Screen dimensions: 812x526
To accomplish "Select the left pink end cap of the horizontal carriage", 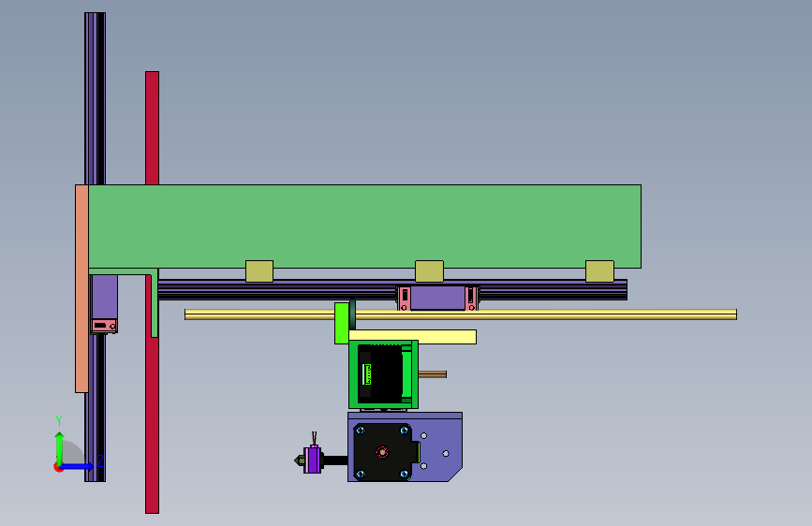I will 404,299.
